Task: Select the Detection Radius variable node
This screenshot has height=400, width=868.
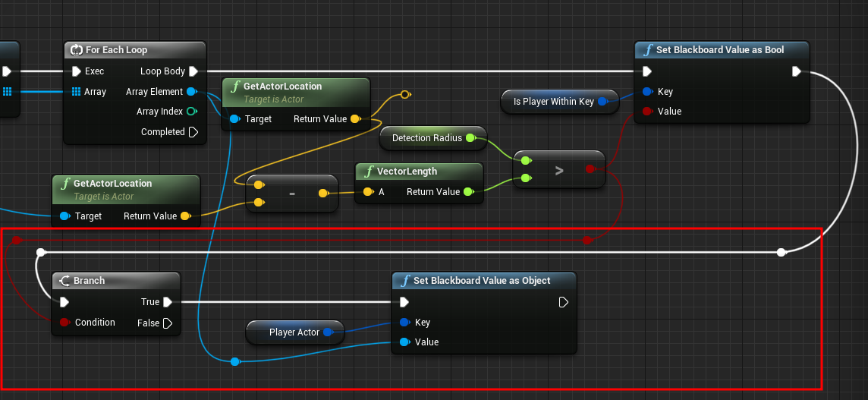Action: tap(433, 138)
